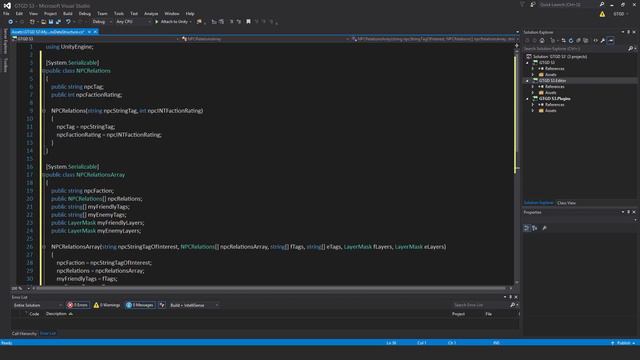Click the Categorized icon in Properties panel
This screenshot has height=360, width=640.
(527, 228)
